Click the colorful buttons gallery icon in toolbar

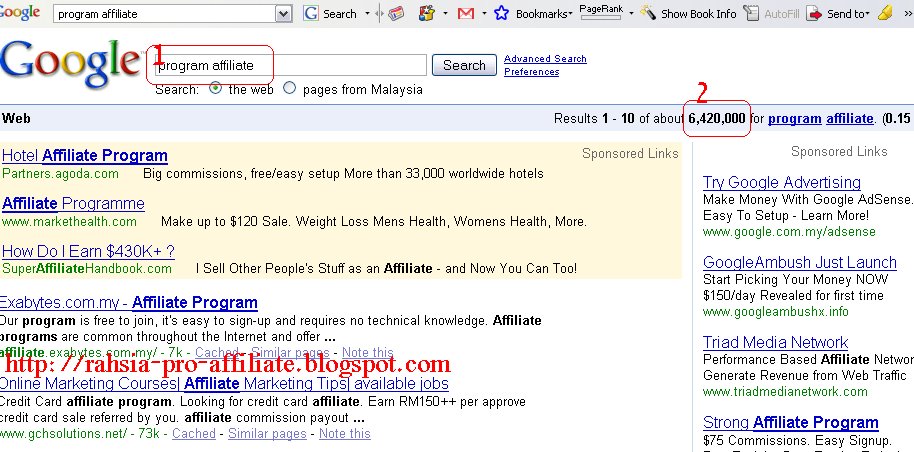pos(427,13)
